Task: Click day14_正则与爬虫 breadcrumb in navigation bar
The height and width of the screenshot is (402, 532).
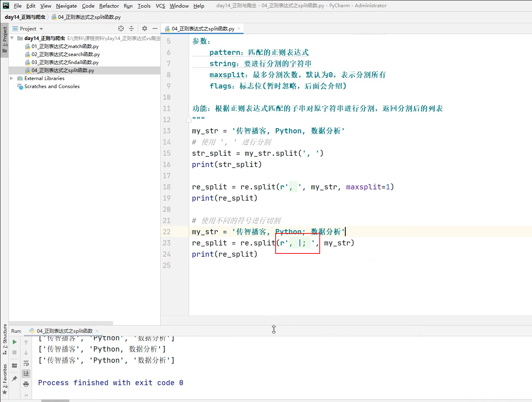Action: point(25,17)
